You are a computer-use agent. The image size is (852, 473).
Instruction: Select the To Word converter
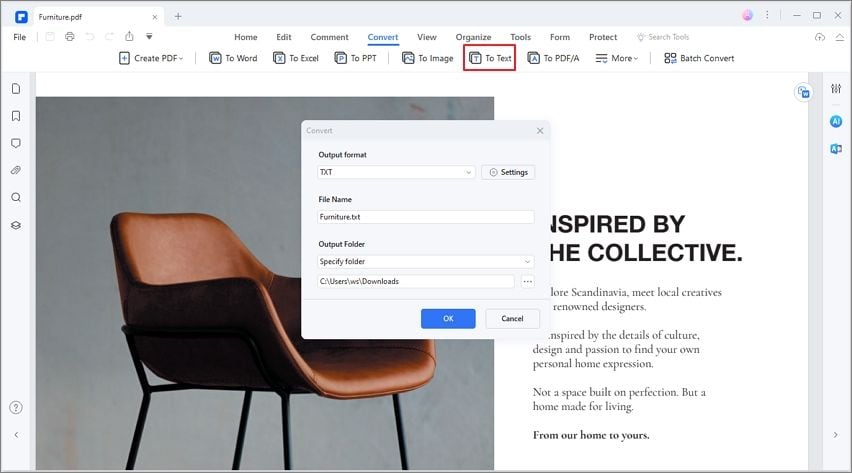point(233,58)
